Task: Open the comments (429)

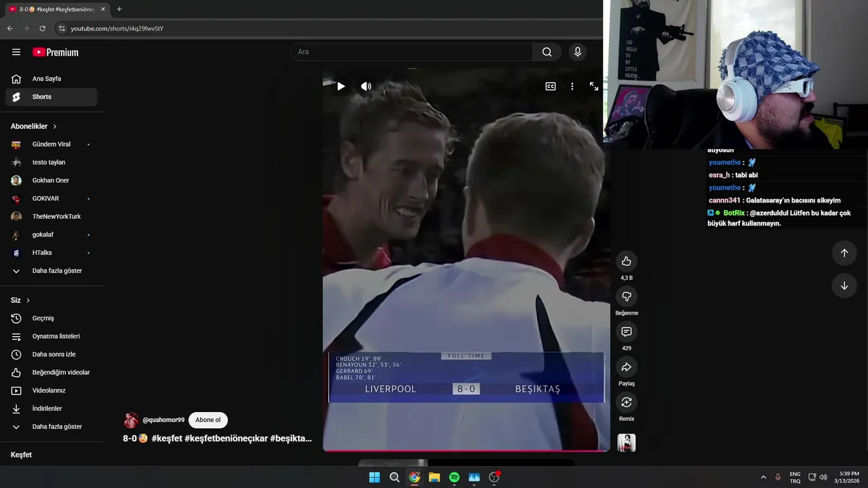Action: click(x=627, y=332)
